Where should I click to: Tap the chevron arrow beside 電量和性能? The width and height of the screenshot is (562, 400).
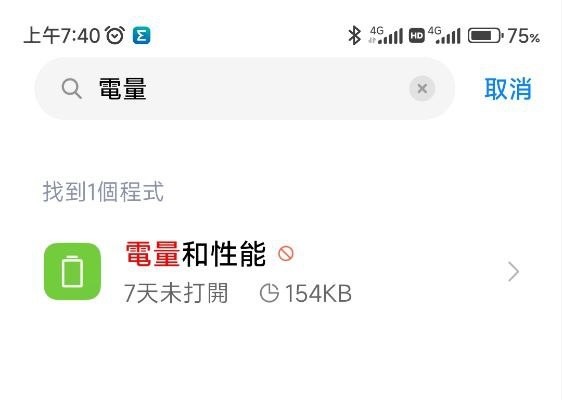514,271
